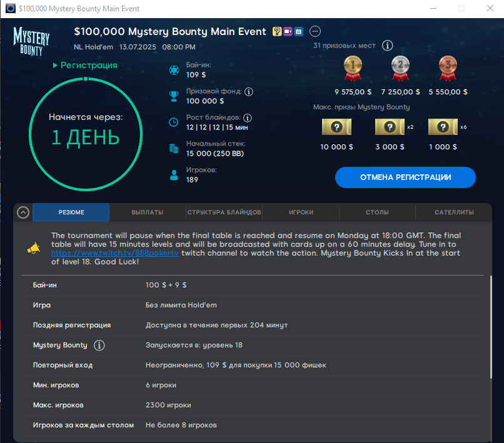The width and height of the screenshot is (504, 443).
Task: Click the countdown circle showing 1 ДЕНЬ
Action: [x=86, y=134]
